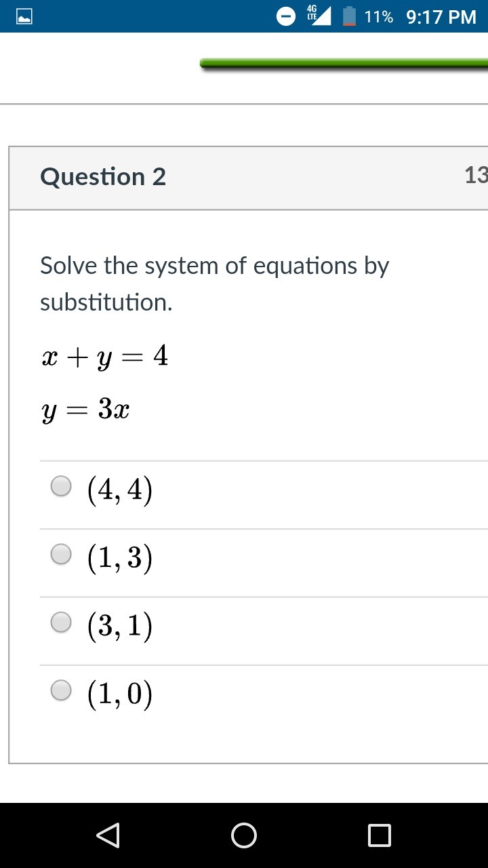Tap the points value beside Question 2
The image size is (488, 868).
pyautogui.click(x=476, y=176)
